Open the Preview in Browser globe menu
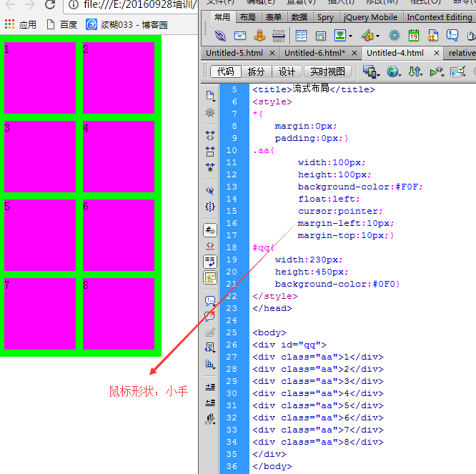The image size is (476, 474). (x=394, y=71)
